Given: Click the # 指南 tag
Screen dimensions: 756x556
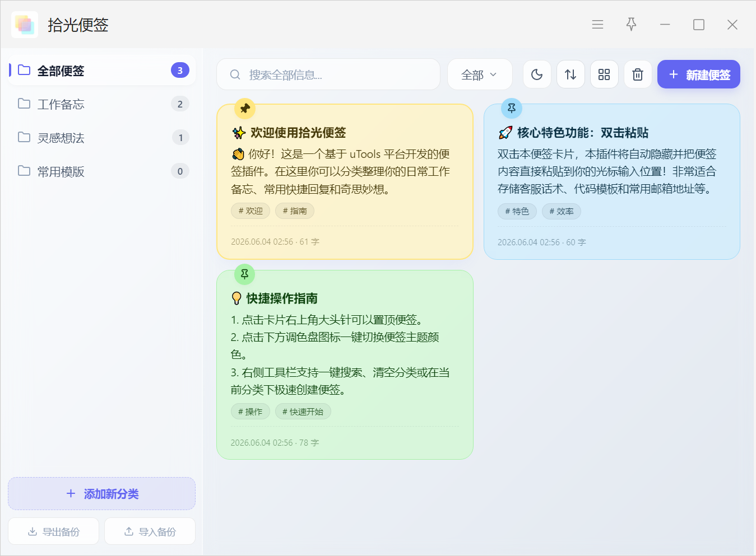Looking at the screenshot, I should pyautogui.click(x=295, y=211).
